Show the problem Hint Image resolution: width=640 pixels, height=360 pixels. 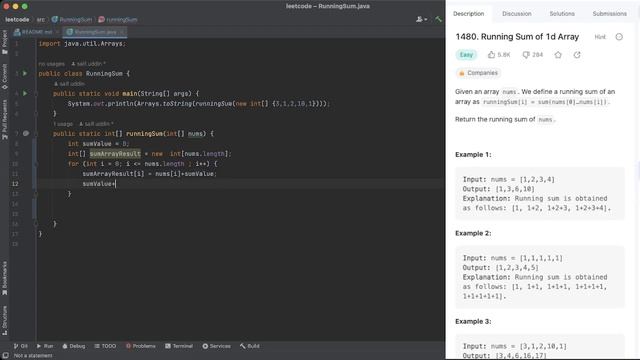click(600, 37)
